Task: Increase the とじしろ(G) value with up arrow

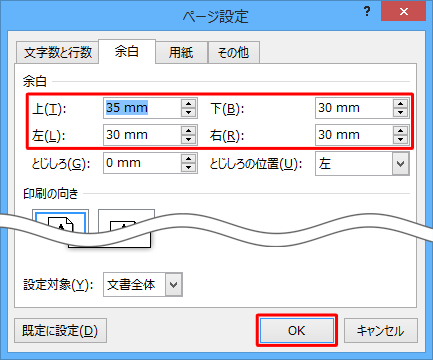Action: tap(189, 158)
